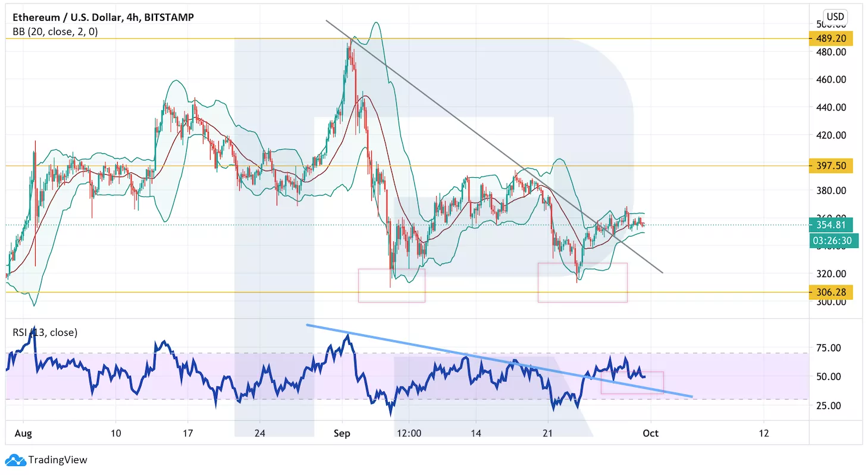Click the TradingView cloud logo icon

coord(15,460)
